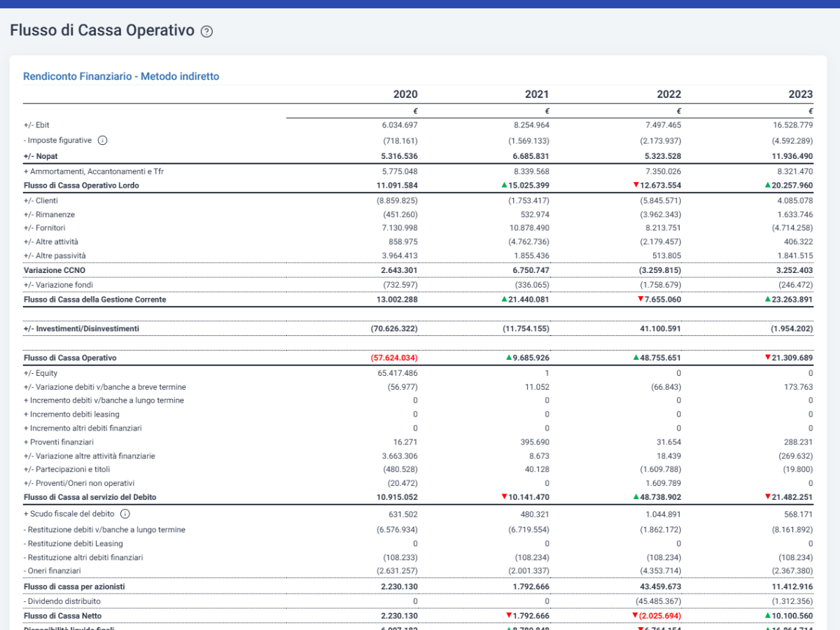
Task: Click Variazione debiti v/banche a breve termine label
Action: (104, 387)
